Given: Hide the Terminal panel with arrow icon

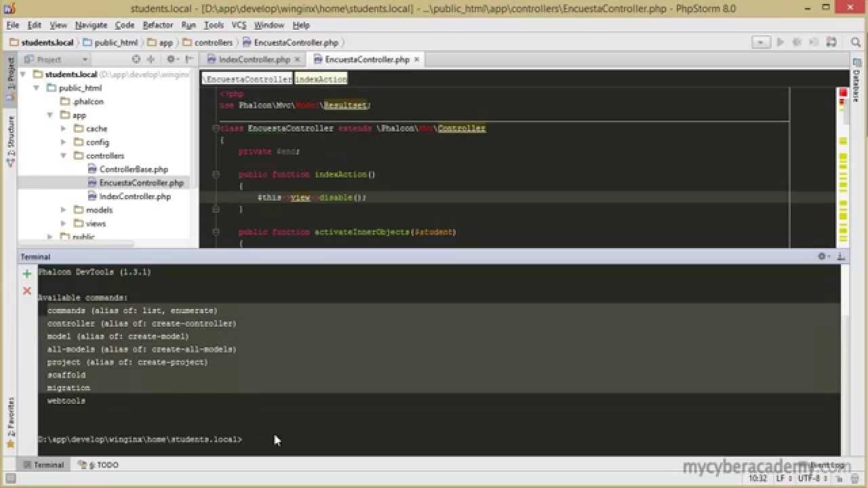Looking at the screenshot, I should coord(841,257).
